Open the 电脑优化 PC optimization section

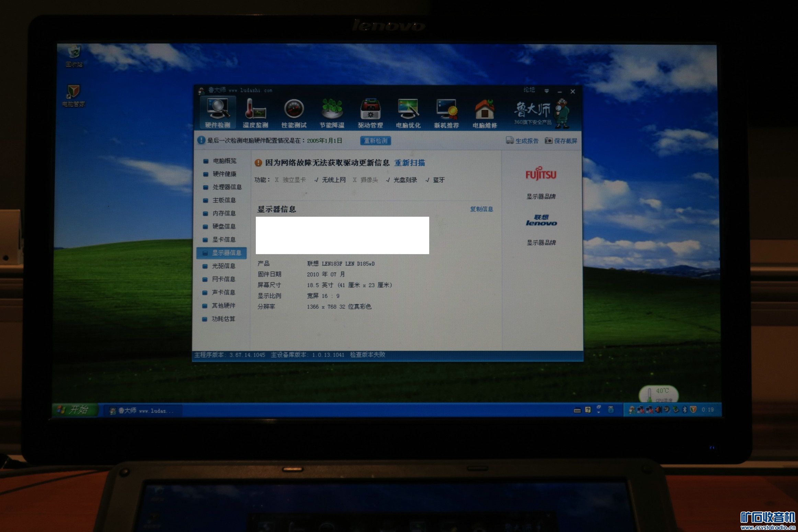(x=408, y=113)
